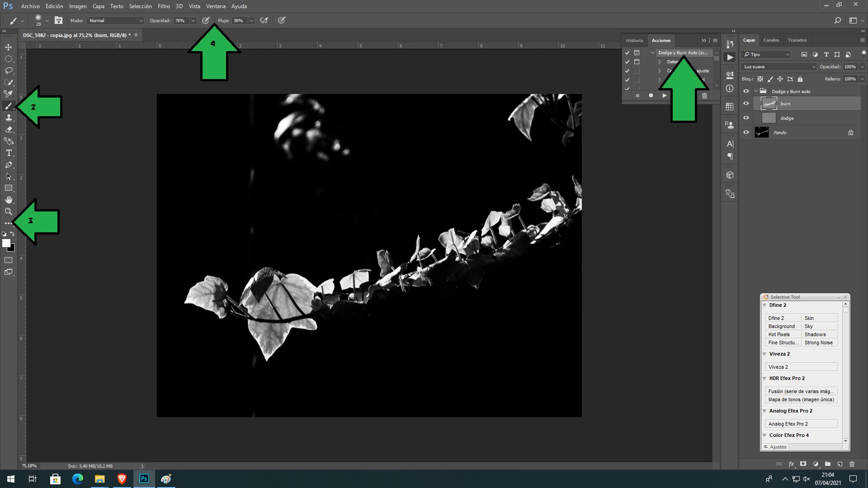Click the Viveza 2 filter button
The image size is (868, 488).
point(802,367)
